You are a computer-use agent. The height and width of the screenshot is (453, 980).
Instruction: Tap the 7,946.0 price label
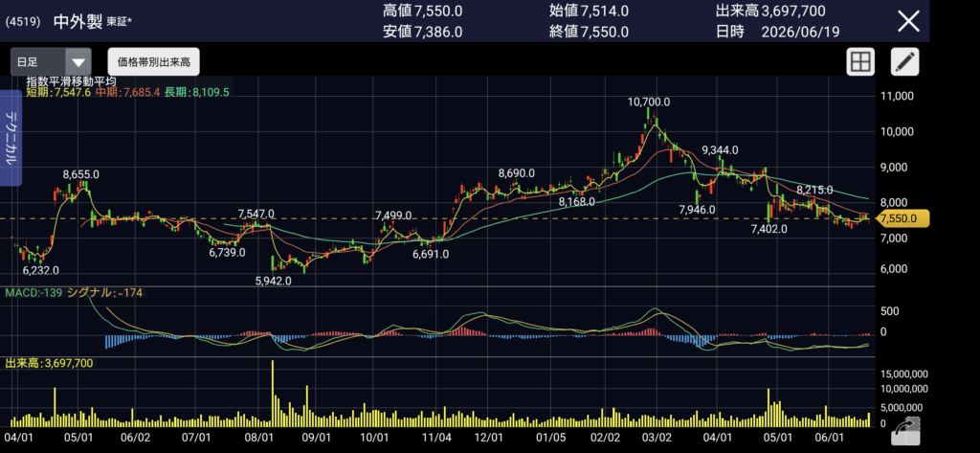pos(697,210)
